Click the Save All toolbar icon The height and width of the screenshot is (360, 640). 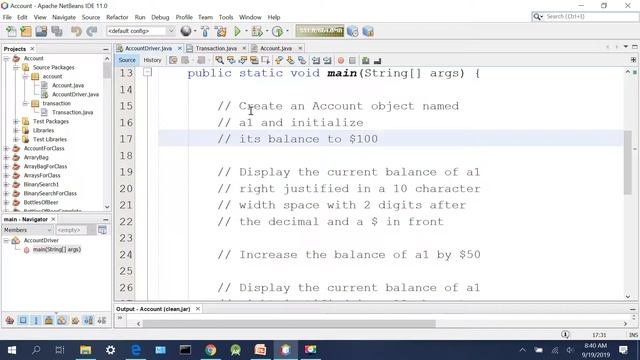pos(57,31)
